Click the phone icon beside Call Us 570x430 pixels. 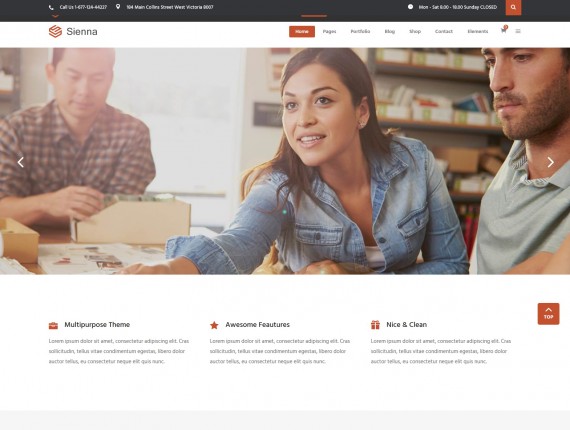pyautogui.click(x=51, y=7)
